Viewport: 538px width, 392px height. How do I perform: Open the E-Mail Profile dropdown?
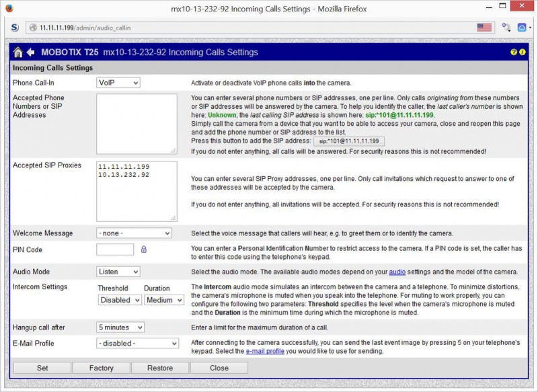[x=137, y=344]
